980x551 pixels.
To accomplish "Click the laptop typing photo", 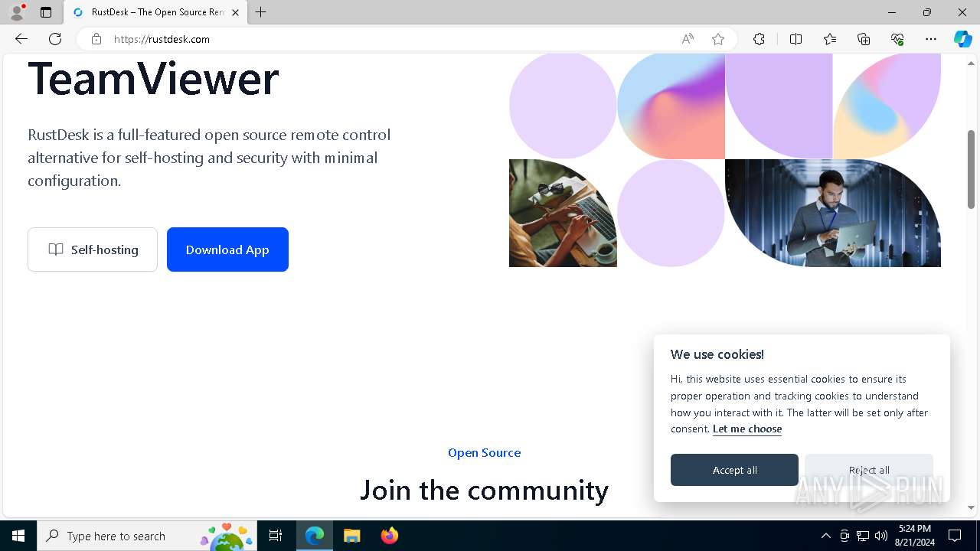I will coord(563,213).
